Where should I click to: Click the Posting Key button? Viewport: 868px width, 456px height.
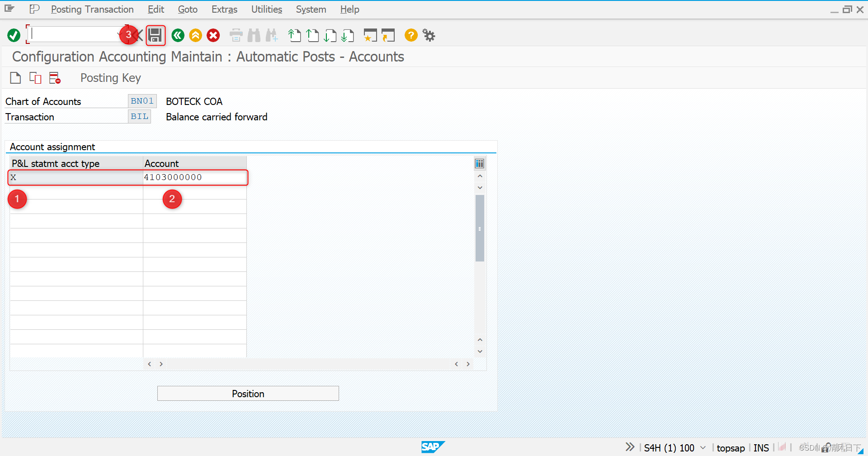(111, 78)
